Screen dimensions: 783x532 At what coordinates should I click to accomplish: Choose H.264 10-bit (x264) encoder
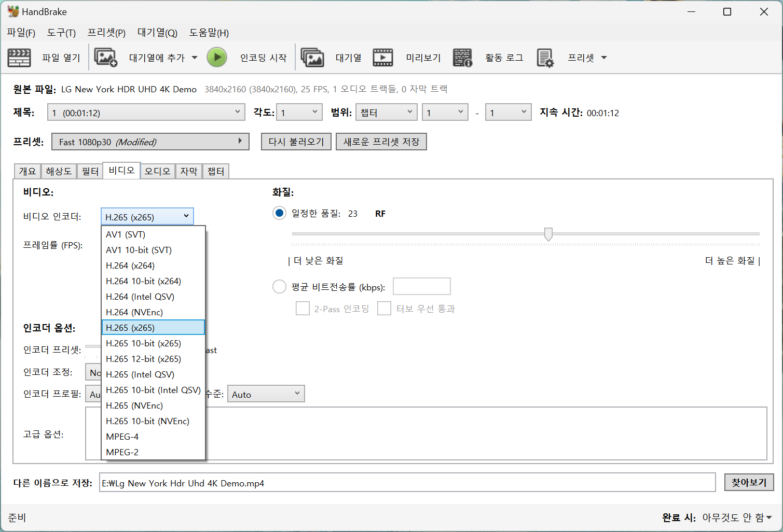coord(154,281)
